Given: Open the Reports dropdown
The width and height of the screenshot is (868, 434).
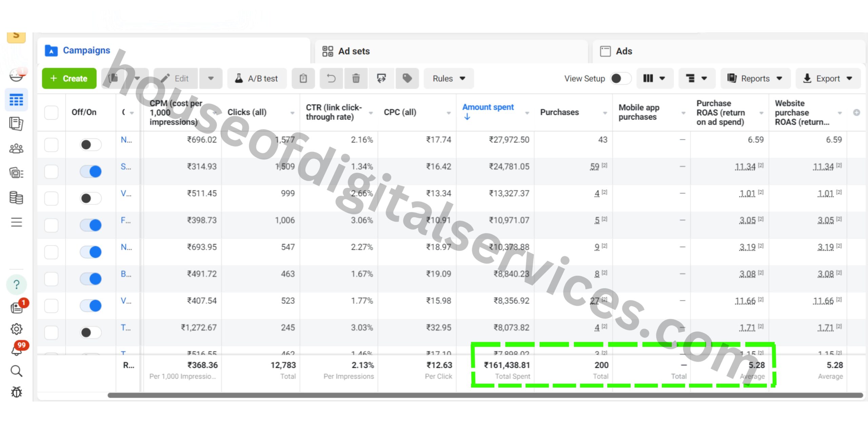Looking at the screenshot, I should (755, 78).
